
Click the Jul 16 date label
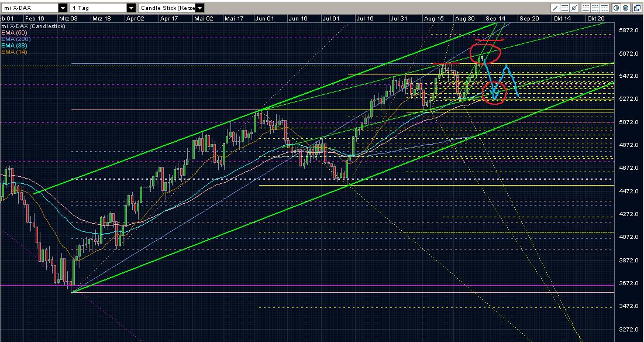(365, 19)
